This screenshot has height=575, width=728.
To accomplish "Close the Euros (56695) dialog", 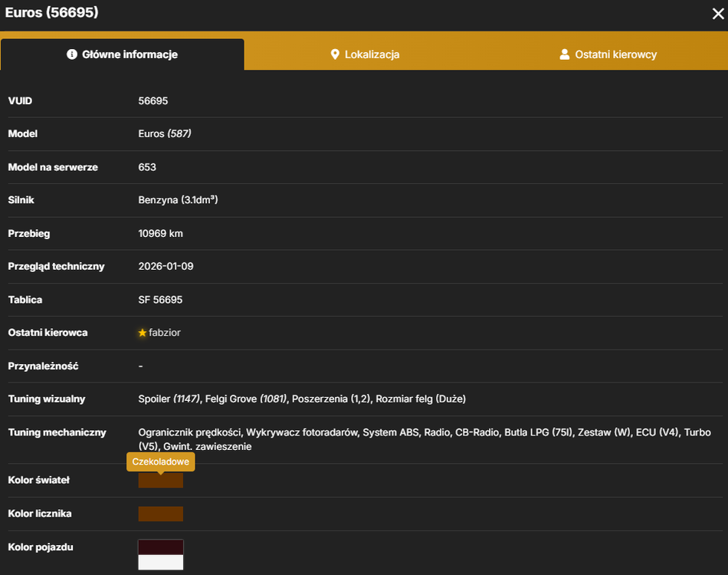I will click(x=718, y=14).
